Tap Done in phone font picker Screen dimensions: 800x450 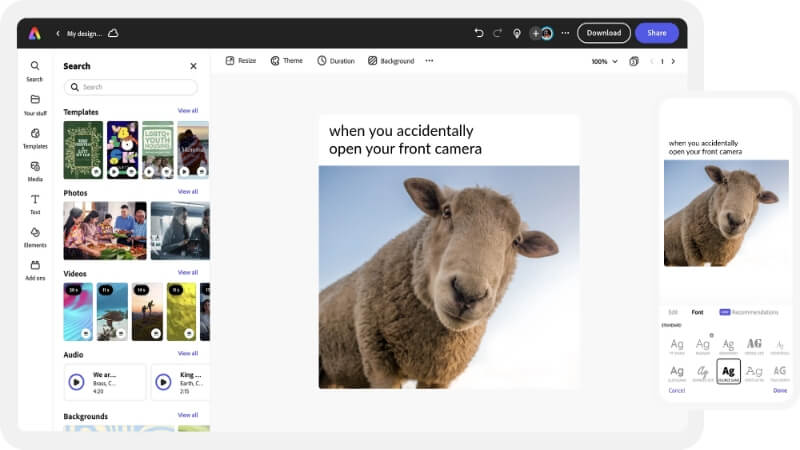tap(780, 391)
